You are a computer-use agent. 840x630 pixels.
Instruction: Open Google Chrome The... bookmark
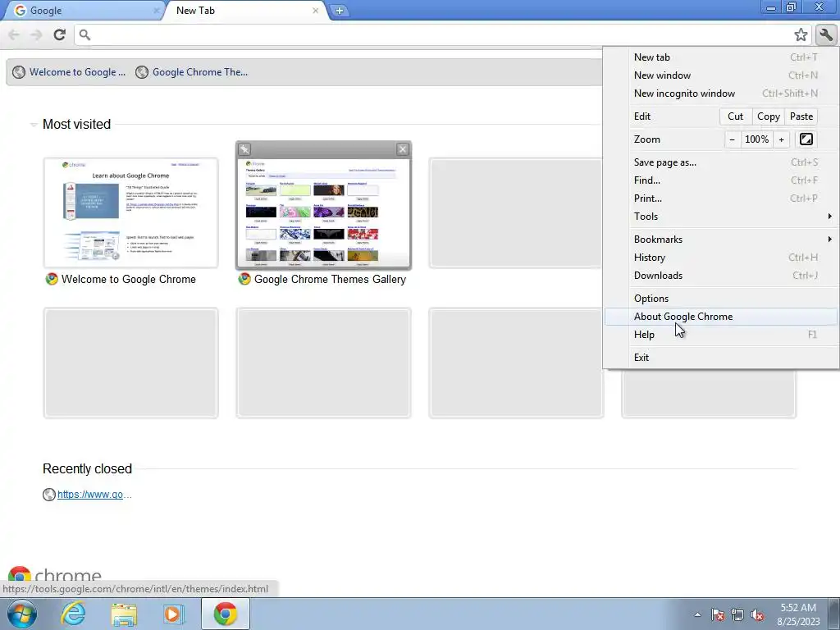192,72
